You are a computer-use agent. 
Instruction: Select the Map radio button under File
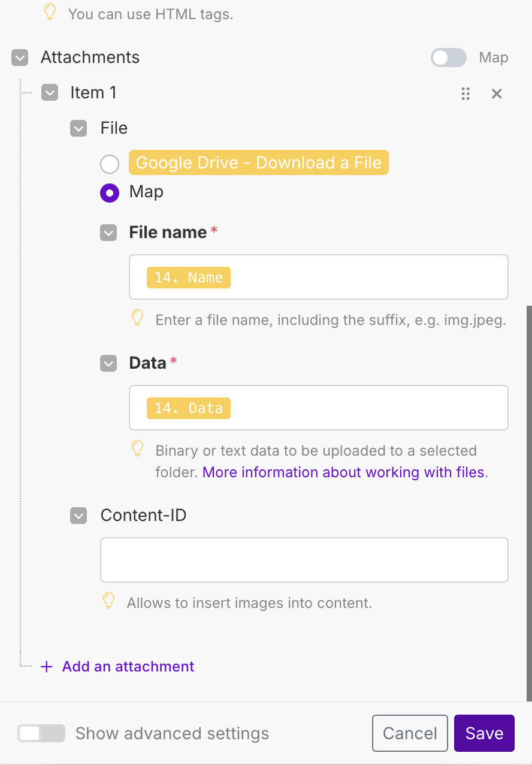point(110,193)
